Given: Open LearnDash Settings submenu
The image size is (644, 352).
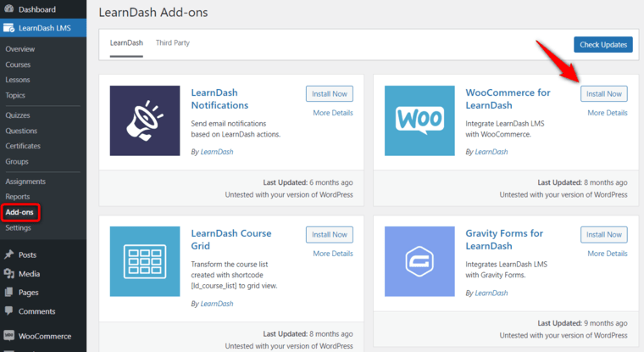Looking at the screenshot, I should [18, 228].
